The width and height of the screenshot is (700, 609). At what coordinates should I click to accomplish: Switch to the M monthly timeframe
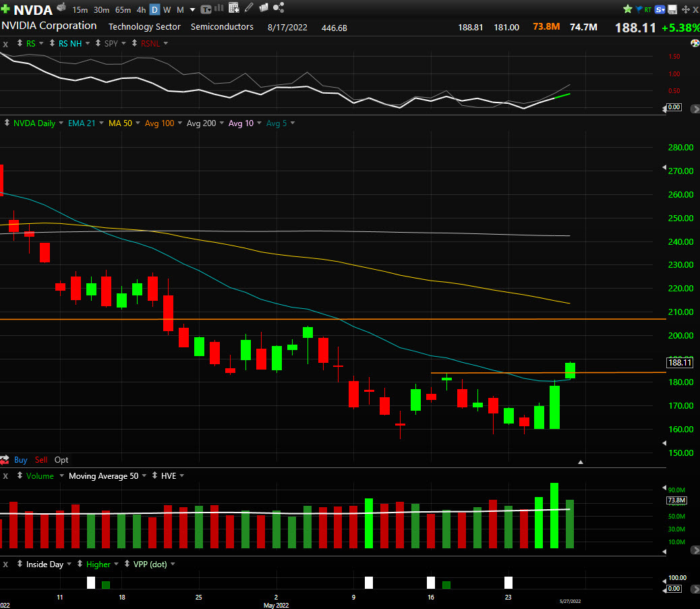(180, 10)
